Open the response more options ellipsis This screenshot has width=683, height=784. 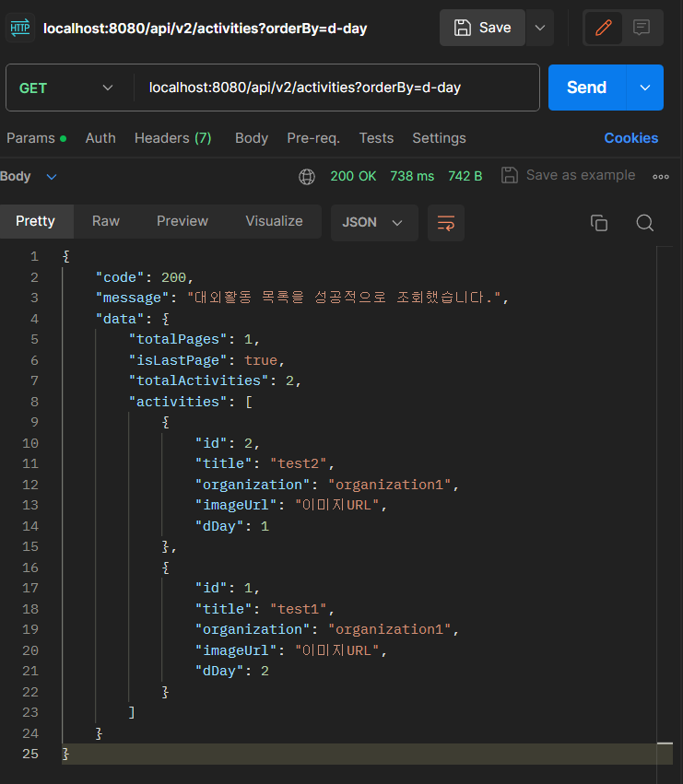661,177
